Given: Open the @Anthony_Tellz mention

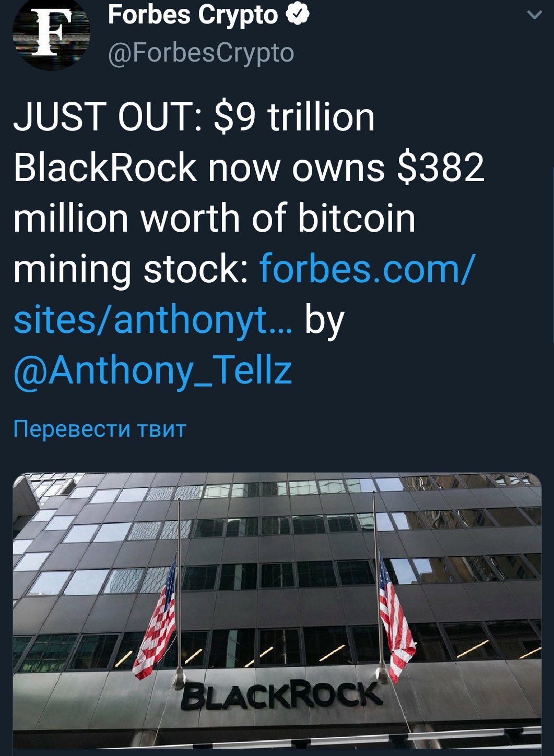Looking at the screenshot, I should point(152,370).
